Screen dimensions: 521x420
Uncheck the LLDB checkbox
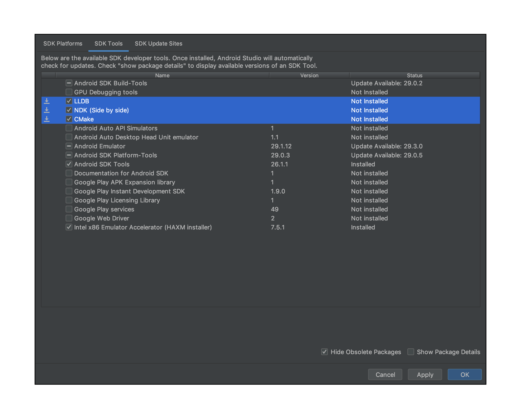[x=69, y=101]
